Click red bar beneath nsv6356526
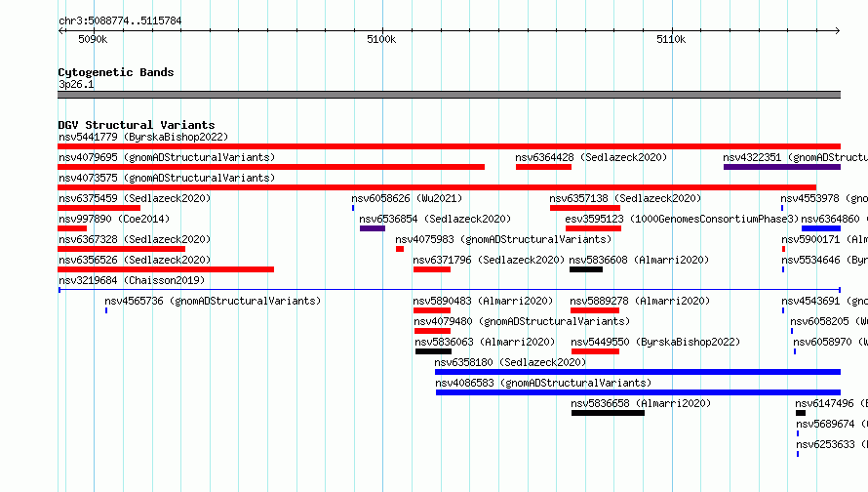The height and width of the screenshot is (492, 868). pyautogui.click(x=166, y=269)
